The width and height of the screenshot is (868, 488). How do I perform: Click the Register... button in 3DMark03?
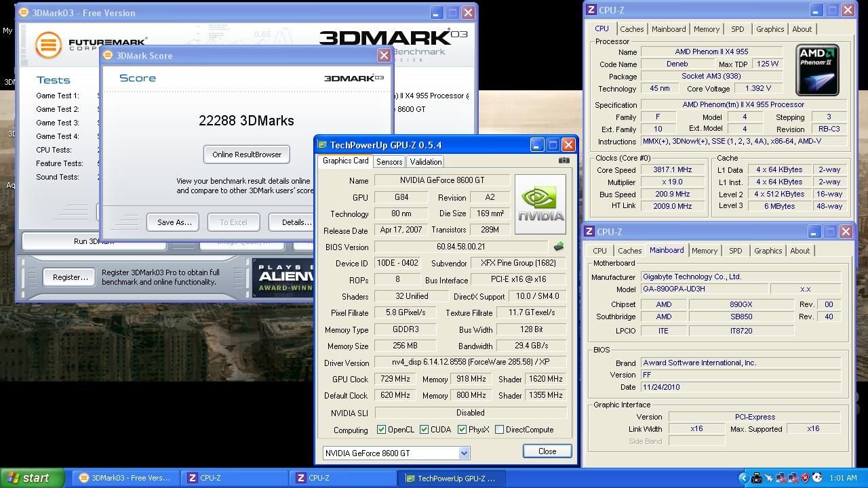click(x=71, y=277)
